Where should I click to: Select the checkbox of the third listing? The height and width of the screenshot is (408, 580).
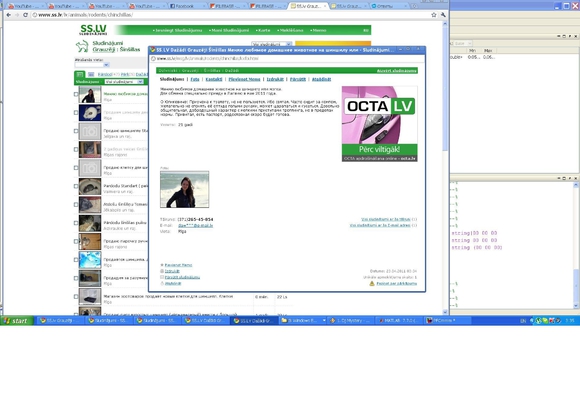coord(76,131)
